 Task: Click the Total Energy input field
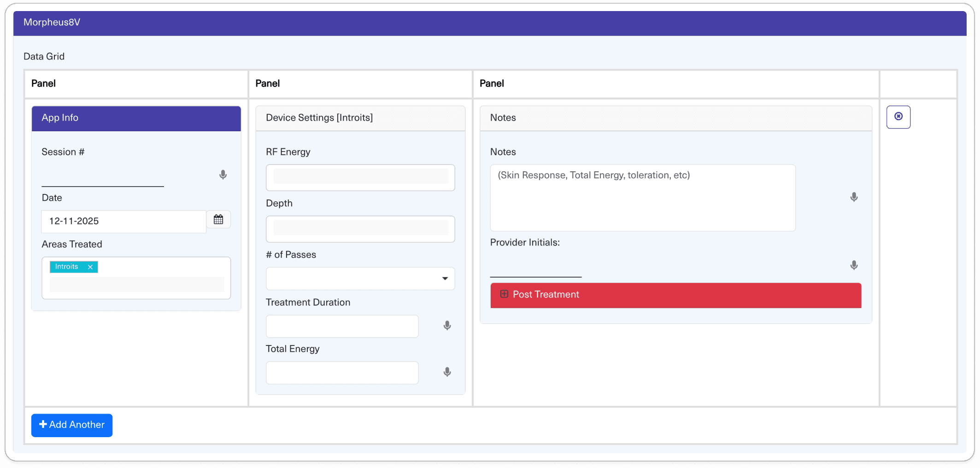pyautogui.click(x=342, y=373)
